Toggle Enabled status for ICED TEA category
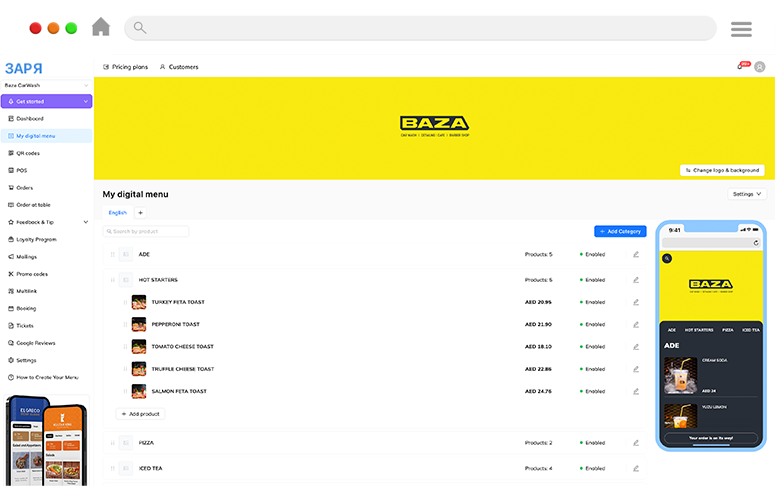 (x=592, y=468)
